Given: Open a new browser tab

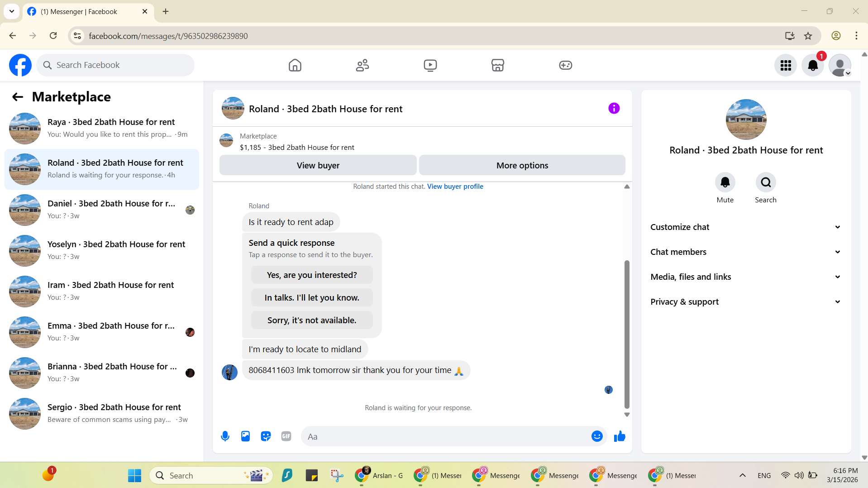Looking at the screenshot, I should [166, 11].
